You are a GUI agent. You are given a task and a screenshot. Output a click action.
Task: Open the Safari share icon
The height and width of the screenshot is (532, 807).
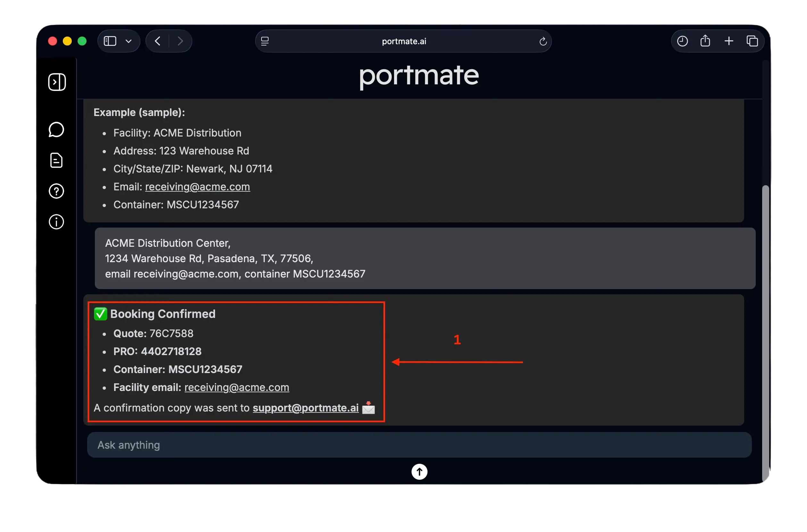tap(705, 41)
